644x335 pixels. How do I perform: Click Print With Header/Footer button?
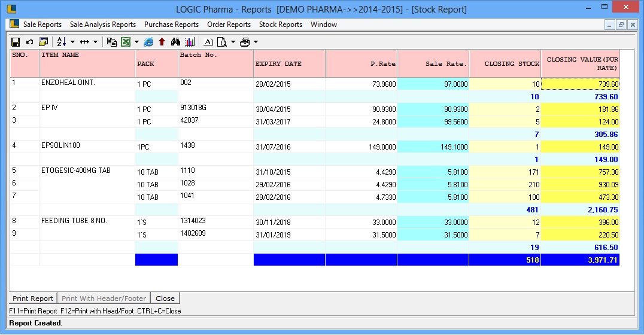pos(104,299)
